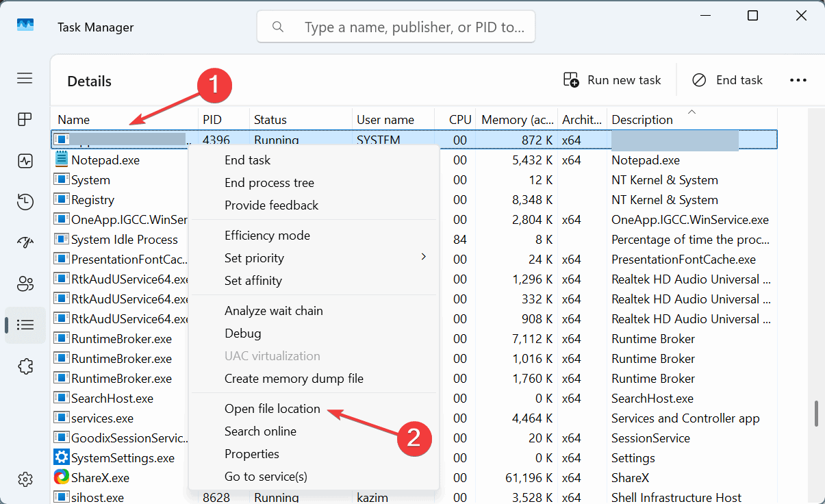Select the Notepad.exe row name

click(x=105, y=160)
